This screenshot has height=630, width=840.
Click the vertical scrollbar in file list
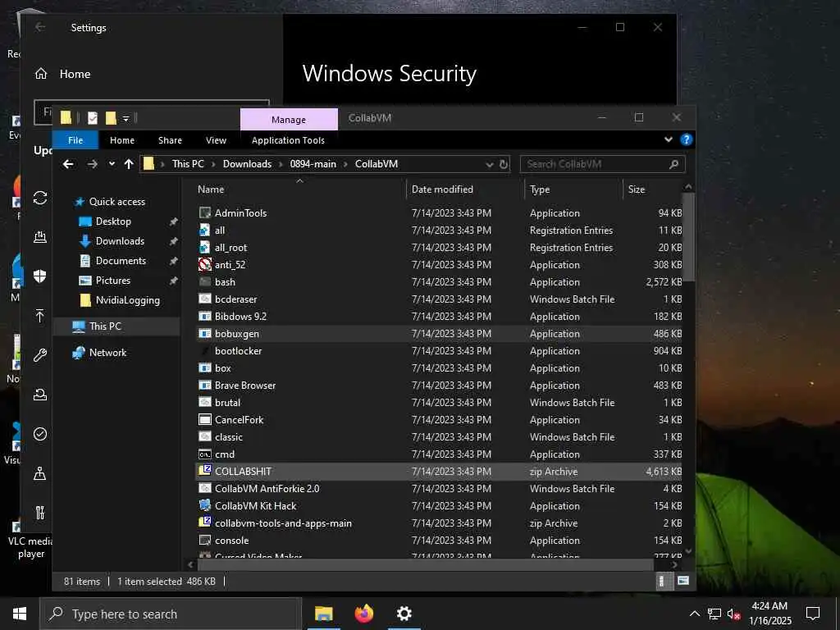688,235
